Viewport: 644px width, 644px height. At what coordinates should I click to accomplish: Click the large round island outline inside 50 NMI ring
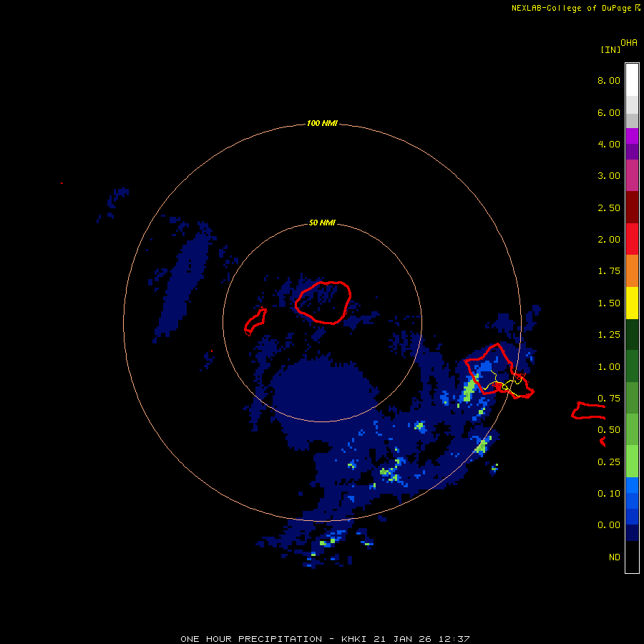323,303
